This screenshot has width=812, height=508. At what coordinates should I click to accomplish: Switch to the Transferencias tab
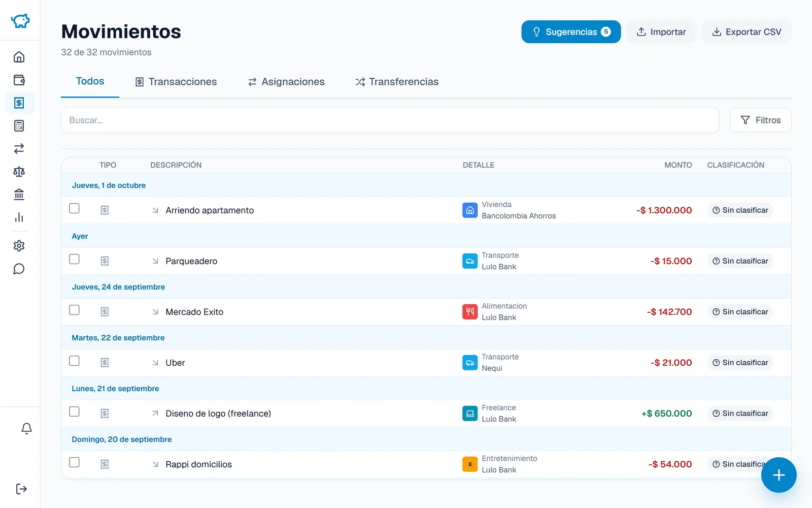(397, 82)
